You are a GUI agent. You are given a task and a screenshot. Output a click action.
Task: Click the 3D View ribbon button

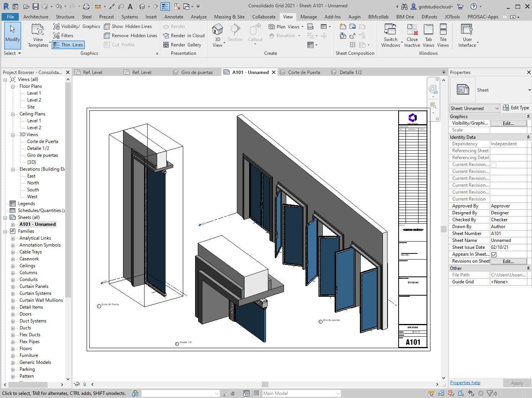pos(217,35)
